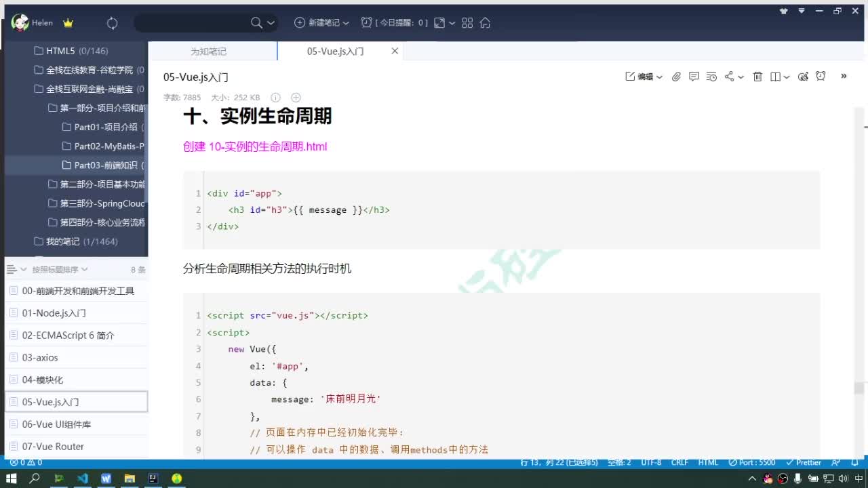Open note 03-axios
The height and width of the screenshot is (488, 868).
click(x=76, y=357)
